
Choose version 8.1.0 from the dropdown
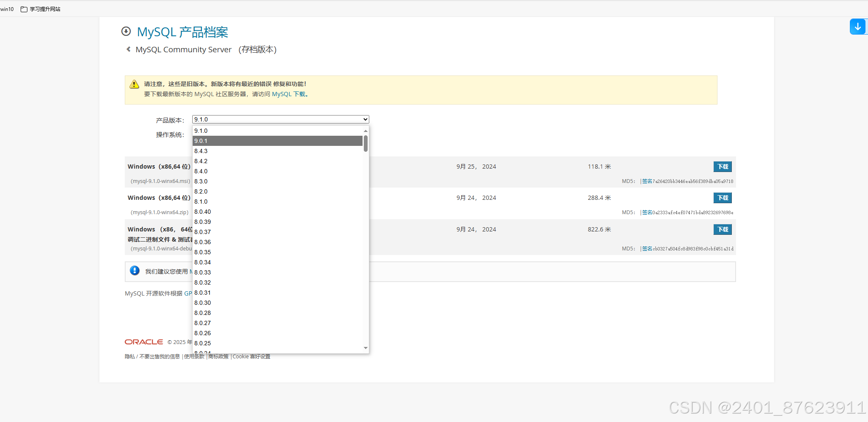click(x=278, y=202)
